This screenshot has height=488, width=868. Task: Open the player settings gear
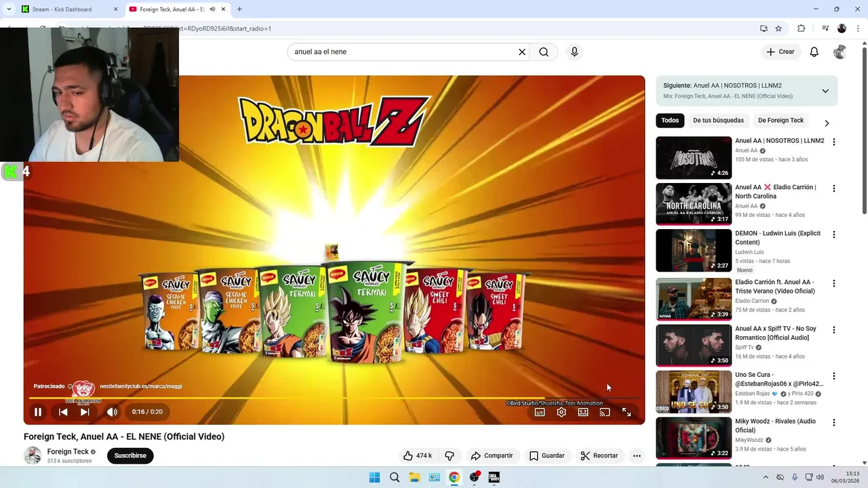coord(561,412)
